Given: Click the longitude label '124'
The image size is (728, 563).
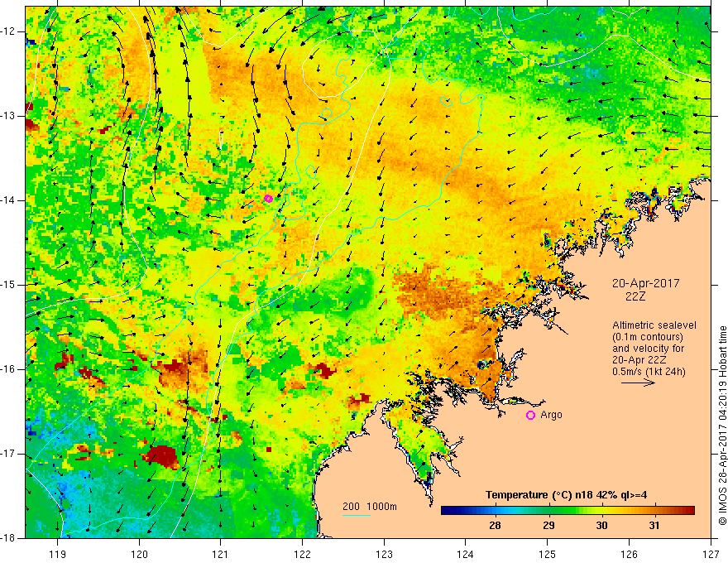Looking at the screenshot, I should point(466,554).
